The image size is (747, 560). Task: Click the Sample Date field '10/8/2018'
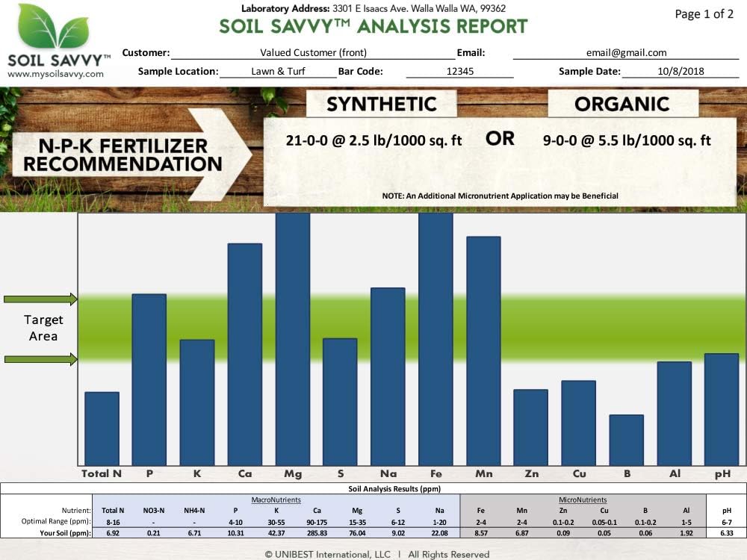pyautogui.click(x=681, y=72)
